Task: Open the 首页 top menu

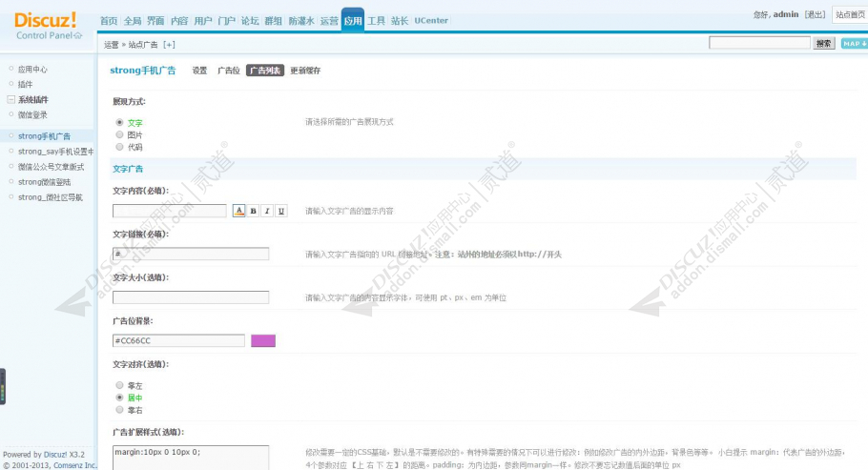Action: pyautogui.click(x=109, y=21)
